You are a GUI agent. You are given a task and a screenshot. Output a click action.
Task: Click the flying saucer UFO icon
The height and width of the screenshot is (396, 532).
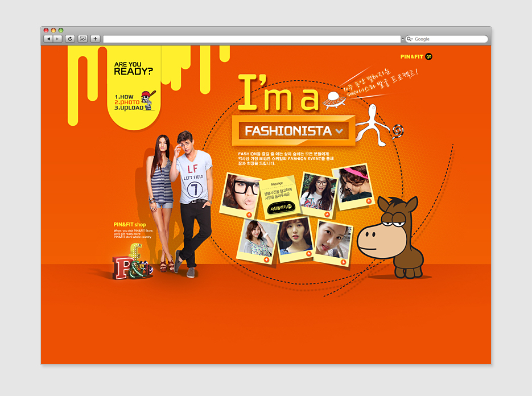coord(335,100)
